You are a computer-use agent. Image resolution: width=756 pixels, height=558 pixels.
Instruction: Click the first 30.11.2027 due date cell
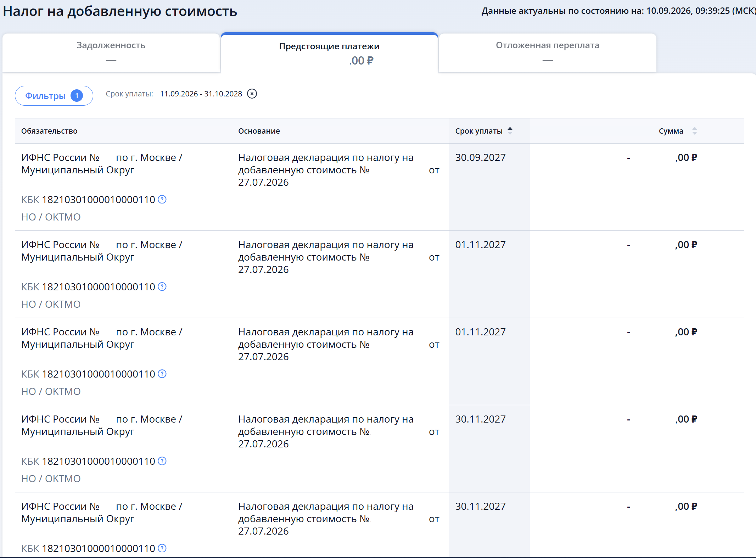[480, 419]
